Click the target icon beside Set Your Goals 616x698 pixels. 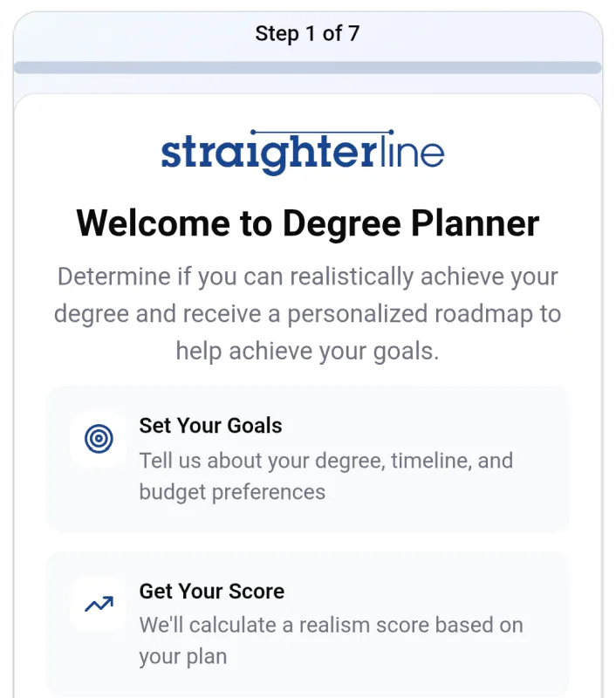[98, 439]
